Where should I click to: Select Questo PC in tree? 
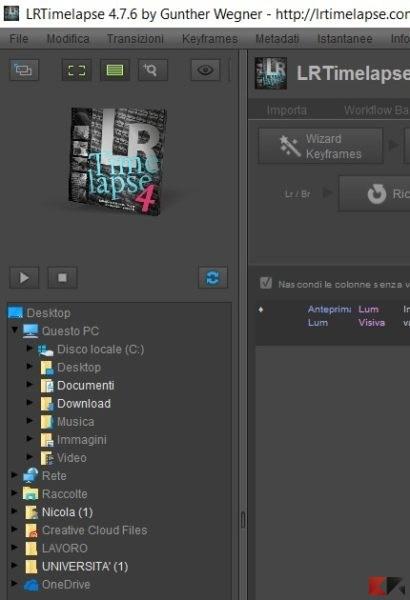click(70, 331)
